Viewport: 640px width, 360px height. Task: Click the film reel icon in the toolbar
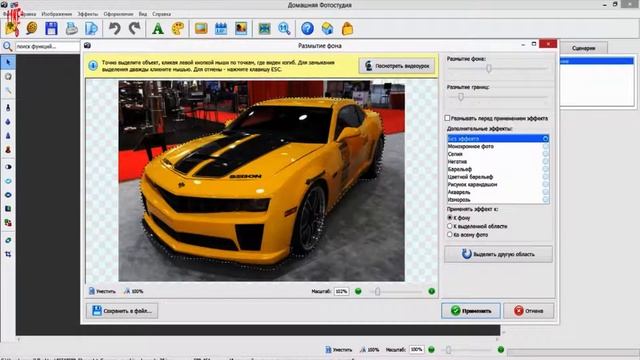pyautogui.click(x=31, y=28)
